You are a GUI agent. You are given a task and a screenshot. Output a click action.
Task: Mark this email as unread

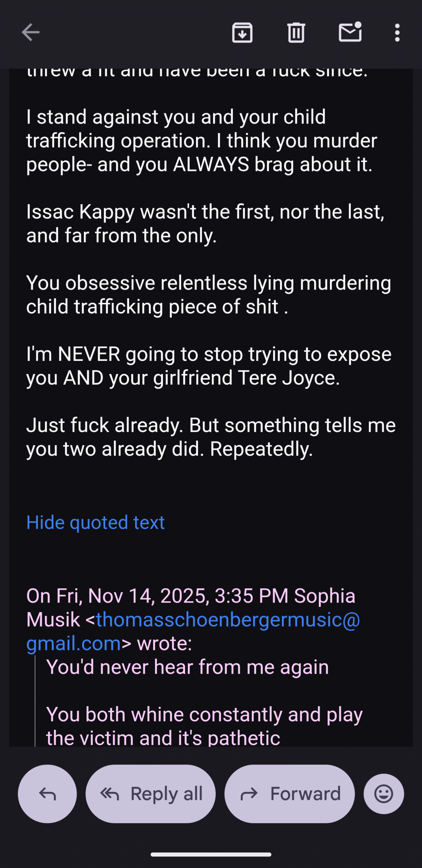tap(350, 33)
